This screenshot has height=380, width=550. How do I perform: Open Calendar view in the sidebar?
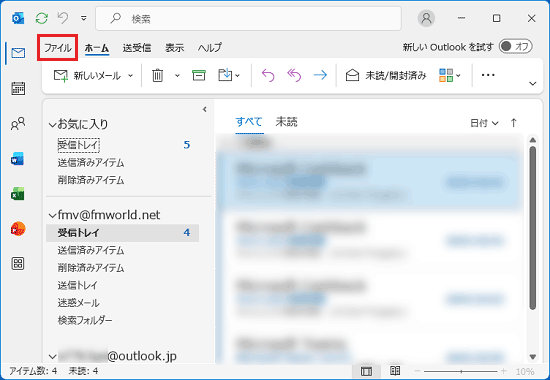click(x=18, y=88)
